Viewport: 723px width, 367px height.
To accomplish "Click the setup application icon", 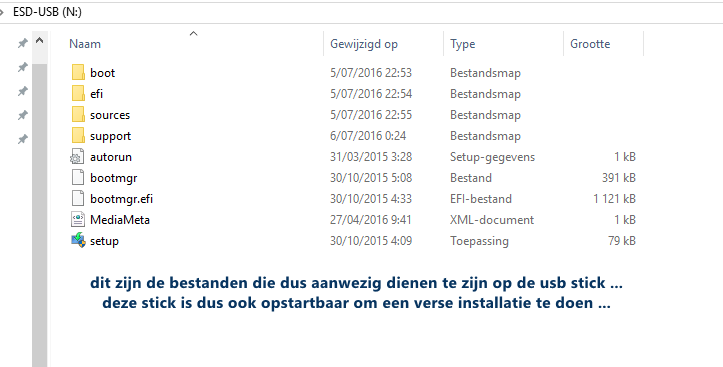I will (x=78, y=240).
